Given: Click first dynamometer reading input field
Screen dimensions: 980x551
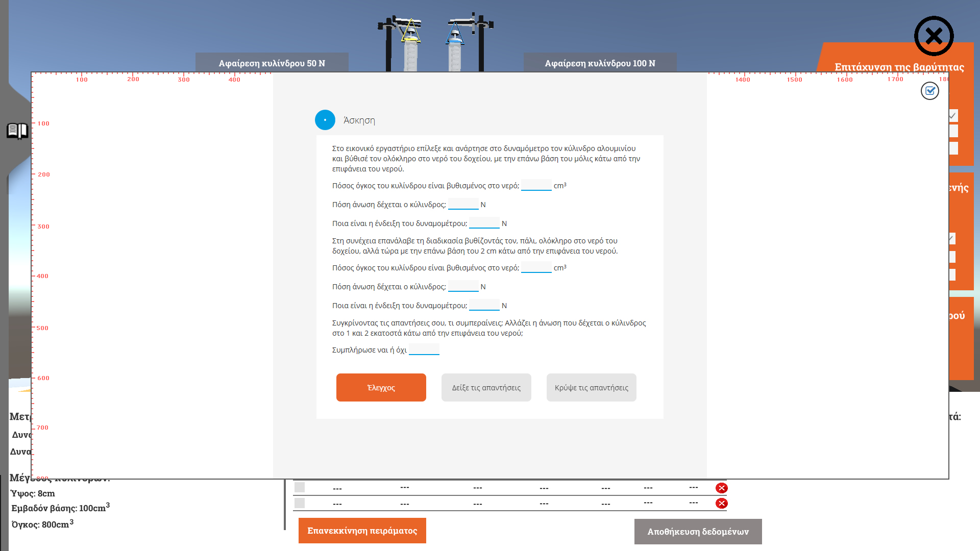Looking at the screenshot, I should coord(484,223).
